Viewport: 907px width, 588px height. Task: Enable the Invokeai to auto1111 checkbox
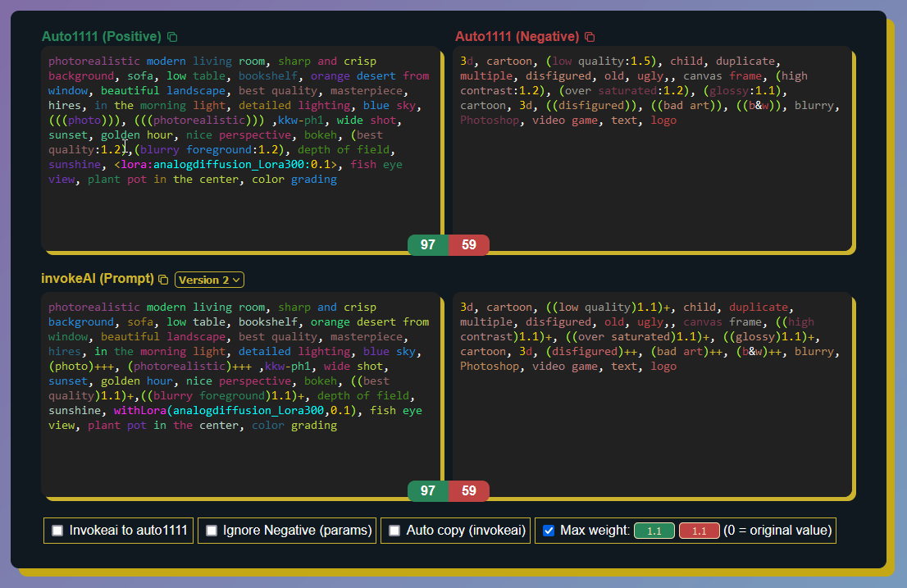pos(57,530)
